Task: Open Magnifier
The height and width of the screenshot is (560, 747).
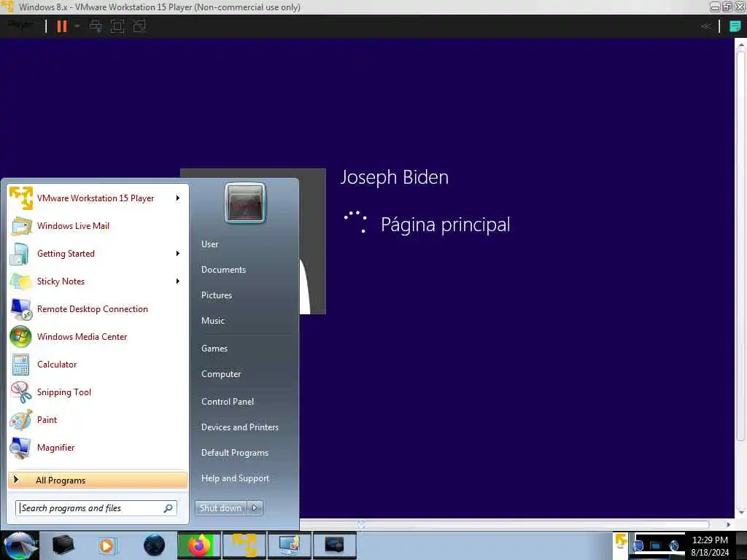Action: [x=97, y=448]
